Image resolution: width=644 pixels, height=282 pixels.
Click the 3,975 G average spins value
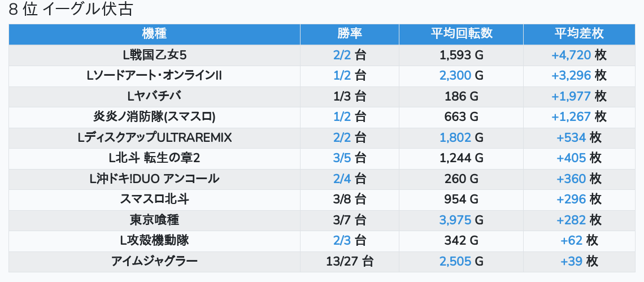[x=461, y=220]
